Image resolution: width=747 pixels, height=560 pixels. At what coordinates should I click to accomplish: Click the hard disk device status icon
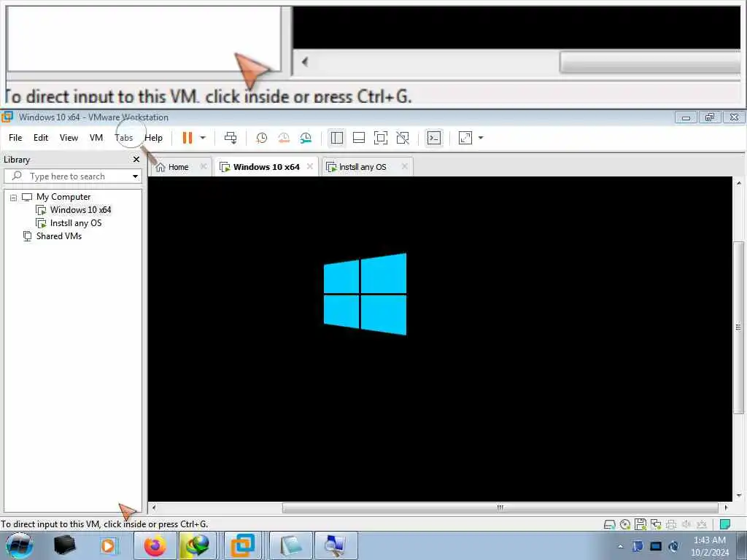coord(609,524)
